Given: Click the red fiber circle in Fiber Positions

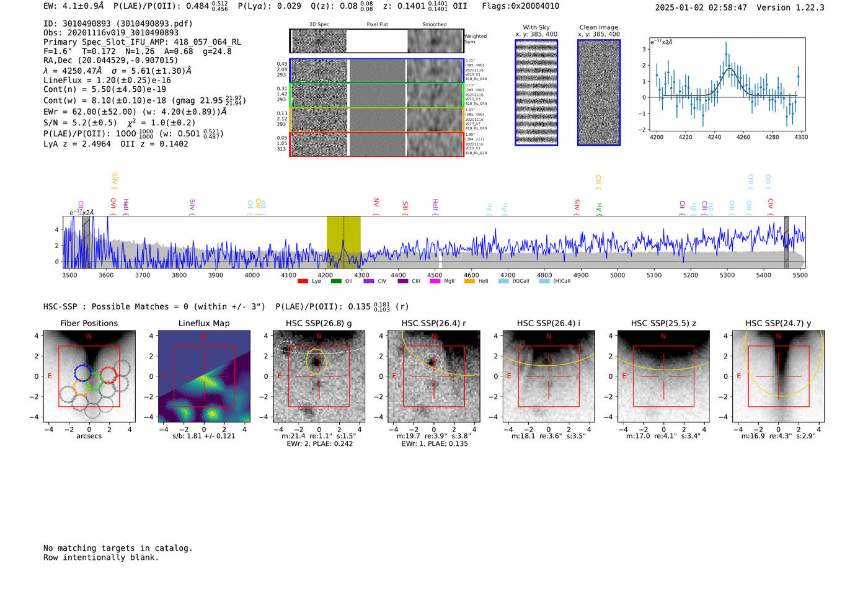Looking at the screenshot, I should click(x=108, y=375).
